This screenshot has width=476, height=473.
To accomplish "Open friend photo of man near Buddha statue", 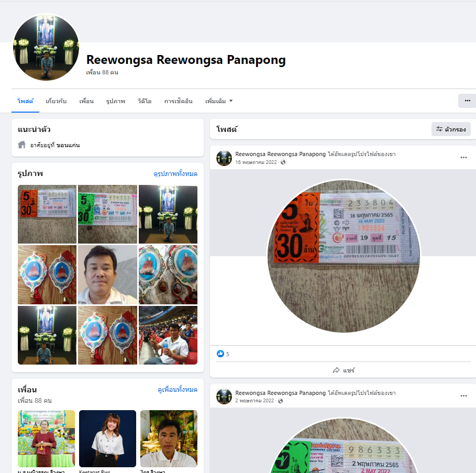I will (169, 438).
